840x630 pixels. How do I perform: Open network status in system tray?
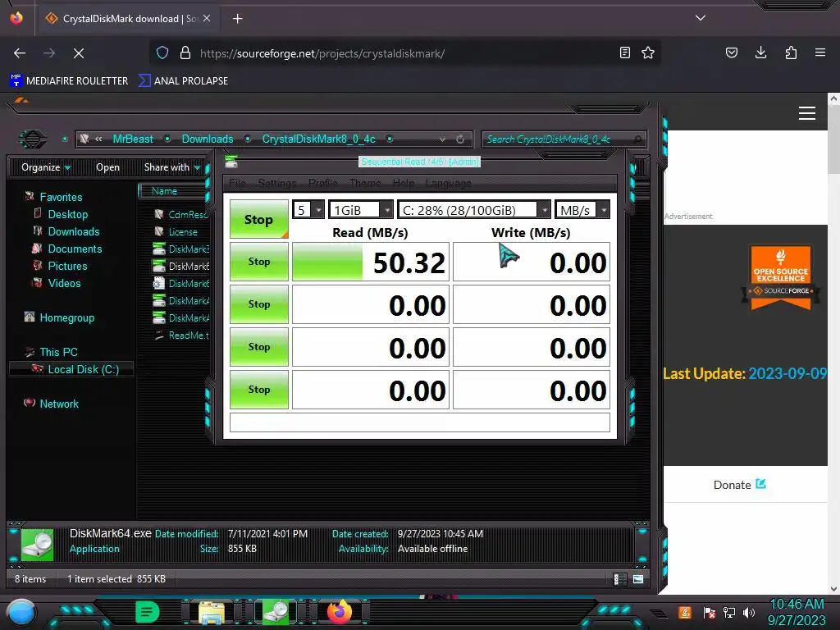728,612
